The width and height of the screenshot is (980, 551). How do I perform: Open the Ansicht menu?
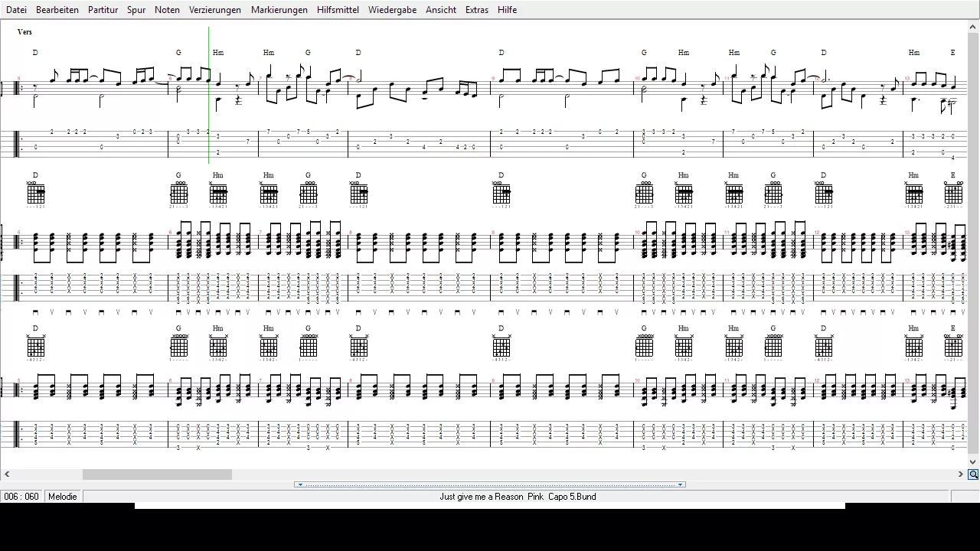[x=441, y=10]
